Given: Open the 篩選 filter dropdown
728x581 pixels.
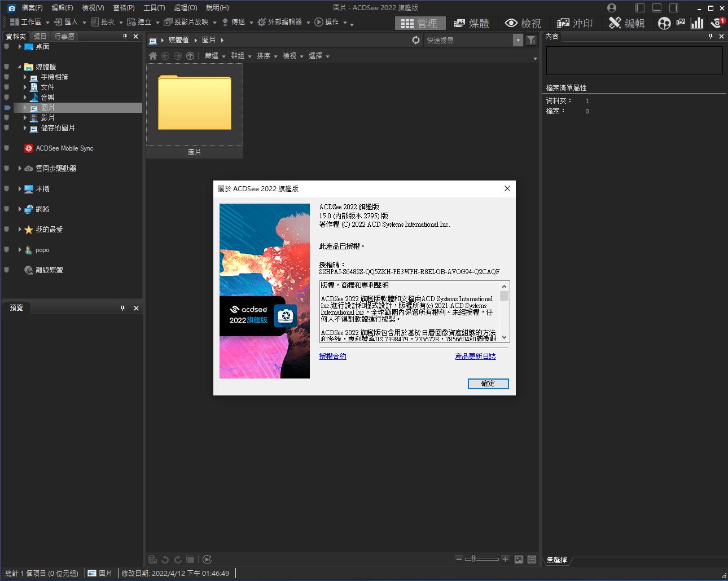Looking at the screenshot, I should click(x=215, y=56).
